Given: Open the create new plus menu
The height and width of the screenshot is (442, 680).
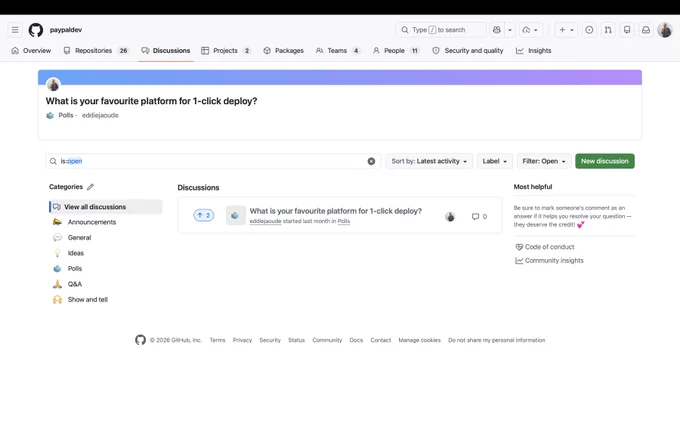Looking at the screenshot, I should 566,30.
